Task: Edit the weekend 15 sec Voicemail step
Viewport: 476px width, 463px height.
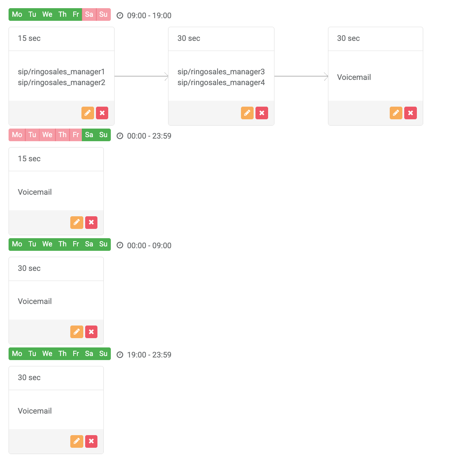Action: [x=77, y=223]
